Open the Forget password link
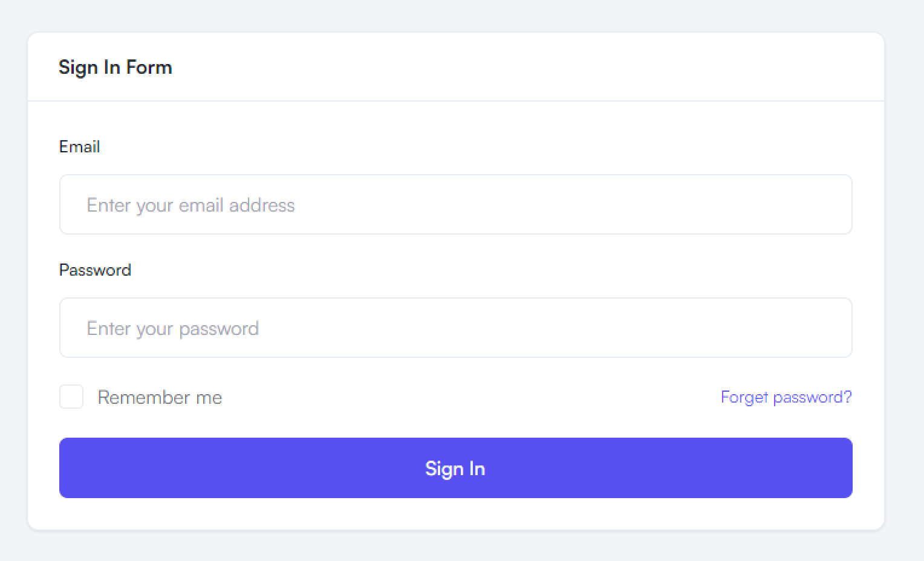This screenshot has height=561, width=924. click(786, 397)
